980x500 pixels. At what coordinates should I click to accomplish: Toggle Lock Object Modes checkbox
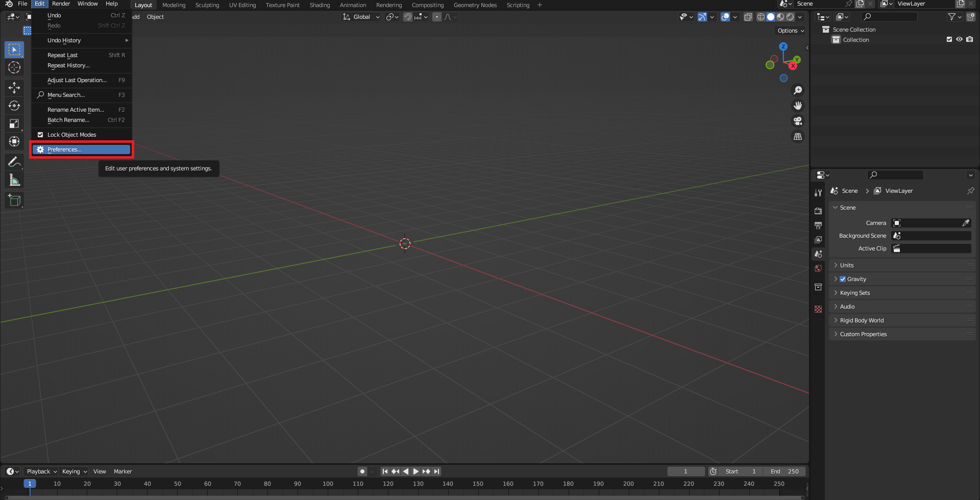[40, 135]
